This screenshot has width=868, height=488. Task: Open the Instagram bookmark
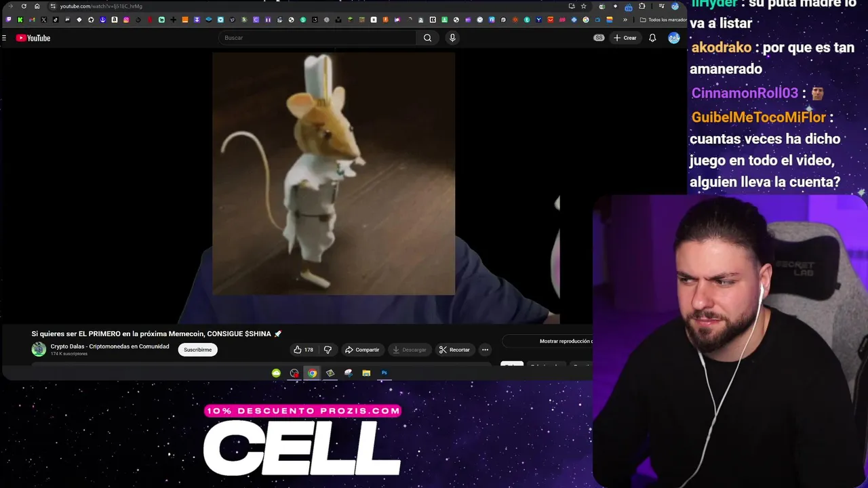(126, 20)
